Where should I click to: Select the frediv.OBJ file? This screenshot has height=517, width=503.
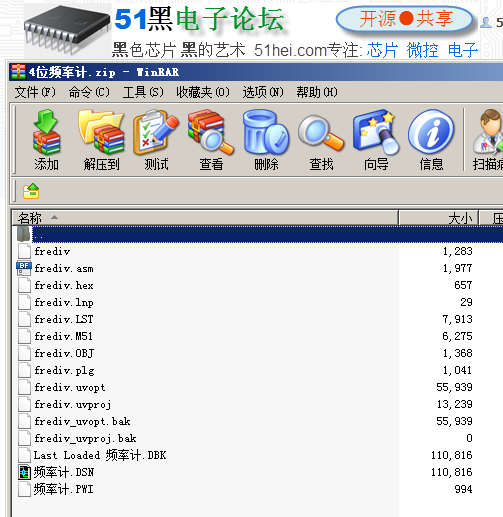pyautogui.click(x=64, y=353)
